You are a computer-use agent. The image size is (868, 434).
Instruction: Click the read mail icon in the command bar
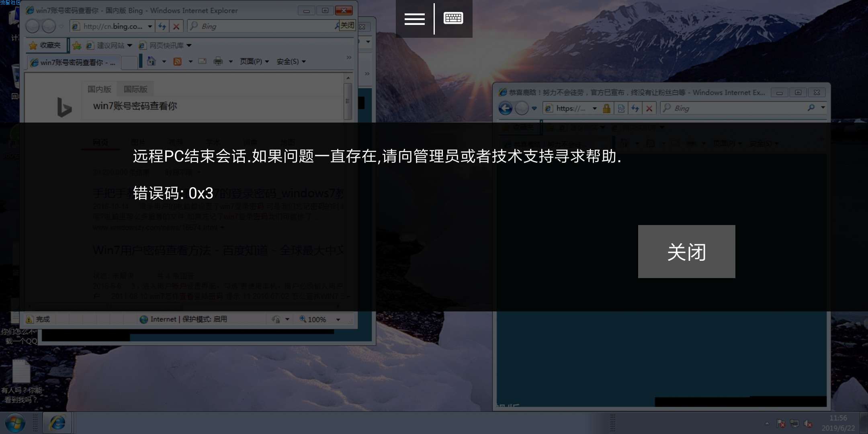click(x=203, y=61)
